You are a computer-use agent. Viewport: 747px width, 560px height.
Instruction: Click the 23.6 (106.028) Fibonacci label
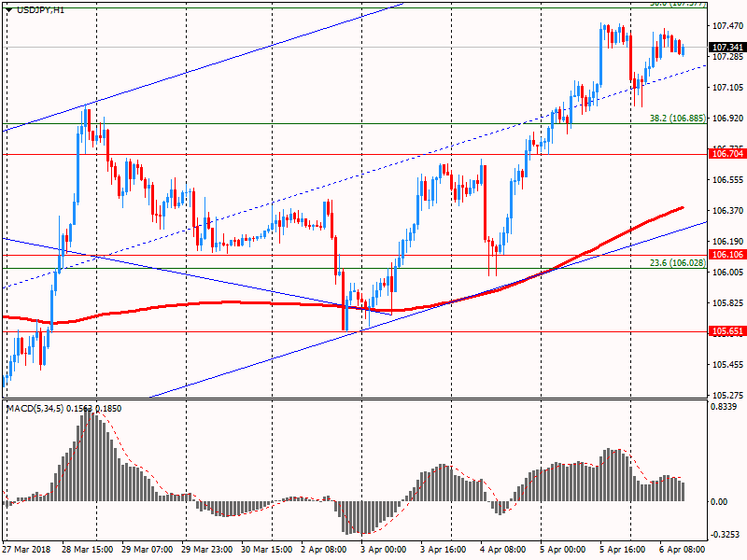click(x=678, y=263)
